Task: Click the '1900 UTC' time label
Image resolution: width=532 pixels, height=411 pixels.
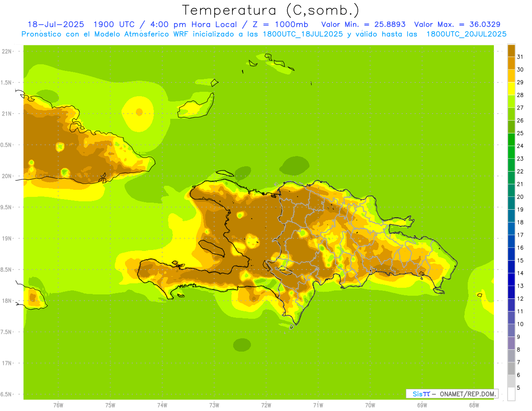Action: point(115,24)
